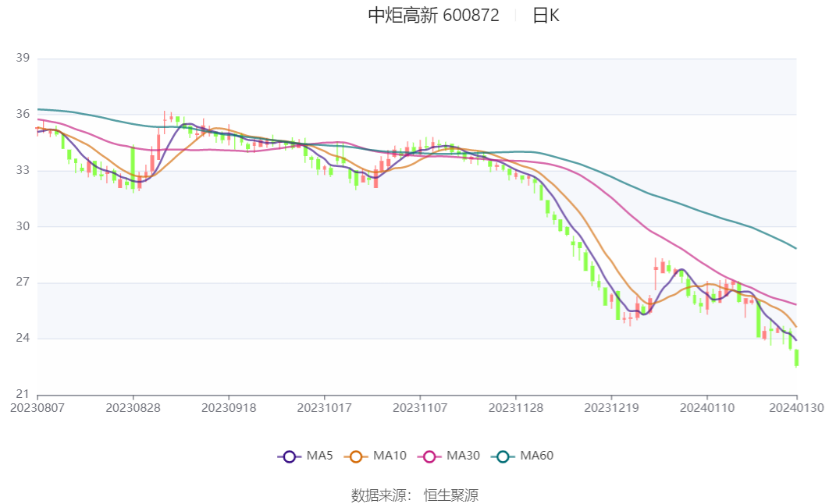Click y-axis value 24
Screen dimensions: 829x504
(23, 338)
